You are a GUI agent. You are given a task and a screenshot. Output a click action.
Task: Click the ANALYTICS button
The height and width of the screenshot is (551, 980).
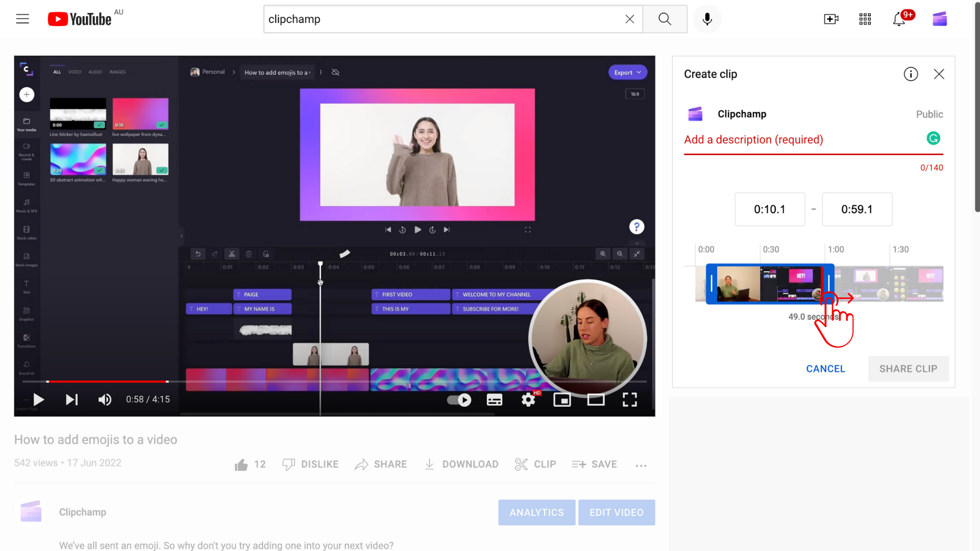tap(536, 512)
